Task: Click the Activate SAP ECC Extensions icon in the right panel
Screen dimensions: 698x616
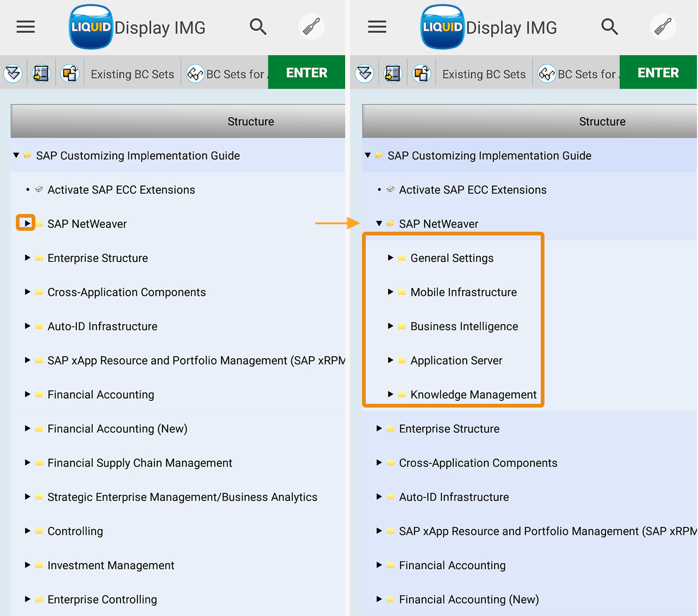Action: click(391, 189)
